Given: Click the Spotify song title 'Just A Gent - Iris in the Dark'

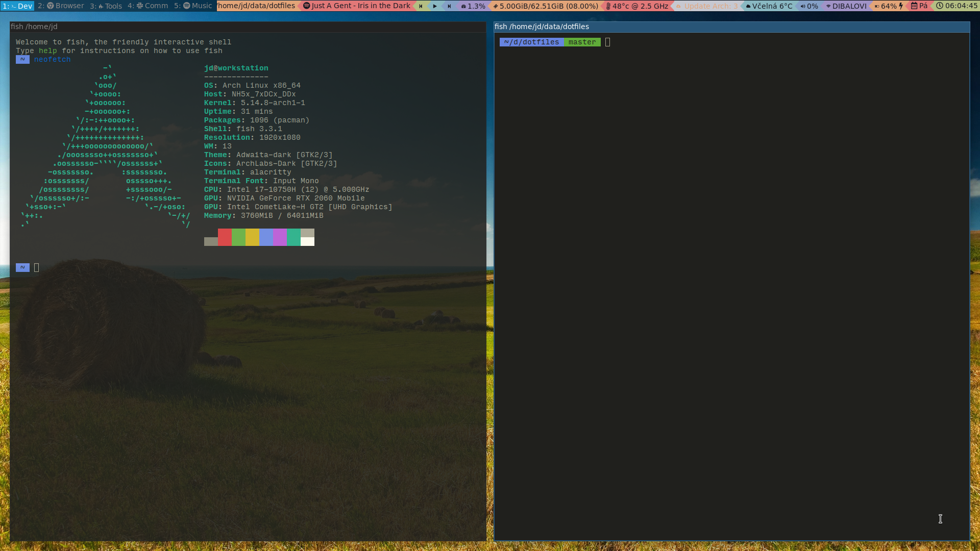Looking at the screenshot, I should pyautogui.click(x=357, y=6).
